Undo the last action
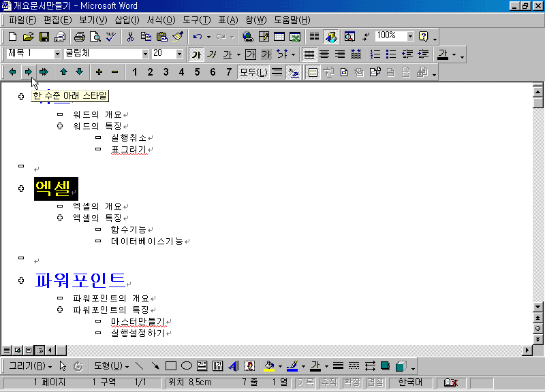 [x=198, y=37]
